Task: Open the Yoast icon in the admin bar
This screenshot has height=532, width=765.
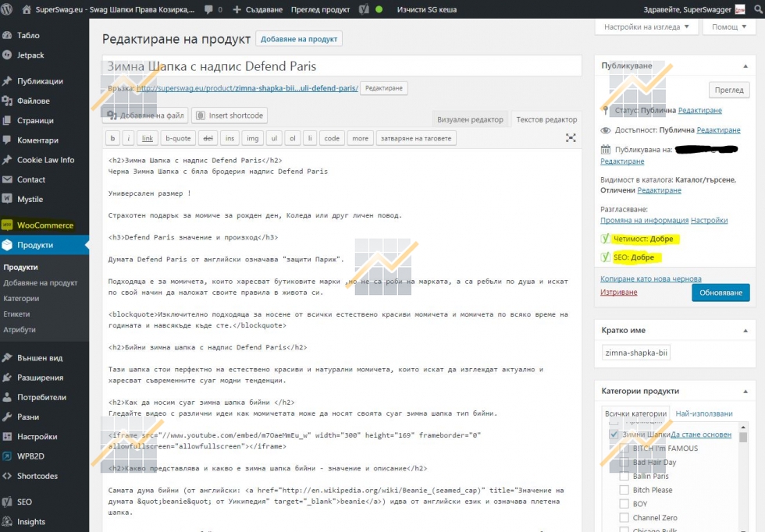Action: click(x=364, y=9)
